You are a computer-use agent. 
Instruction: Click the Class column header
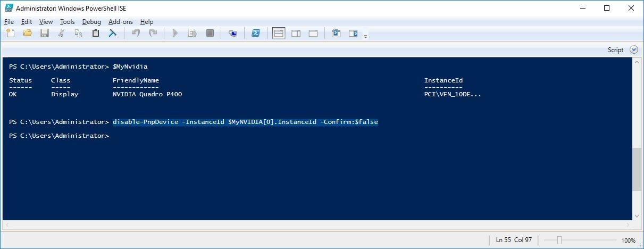point(61,80)
